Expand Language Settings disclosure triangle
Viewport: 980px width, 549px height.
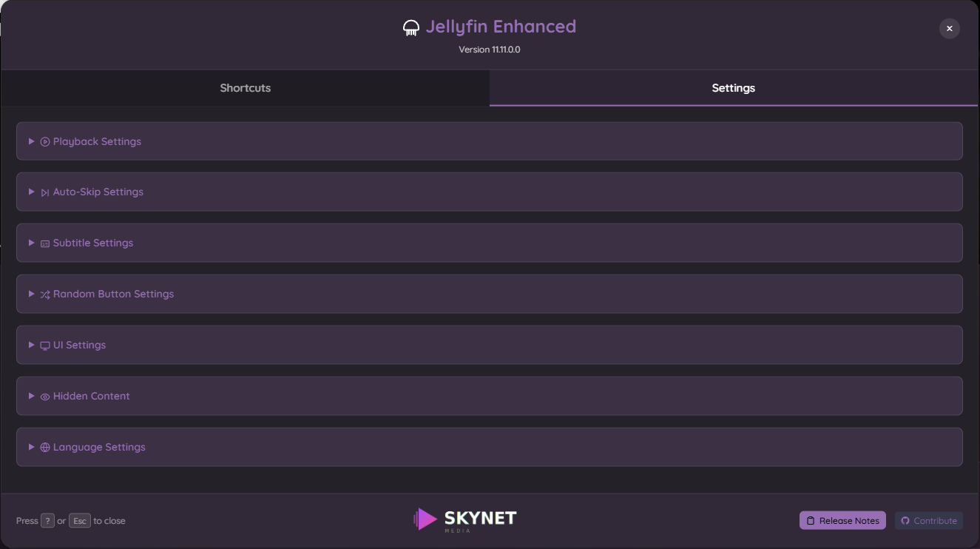[32, 447]
